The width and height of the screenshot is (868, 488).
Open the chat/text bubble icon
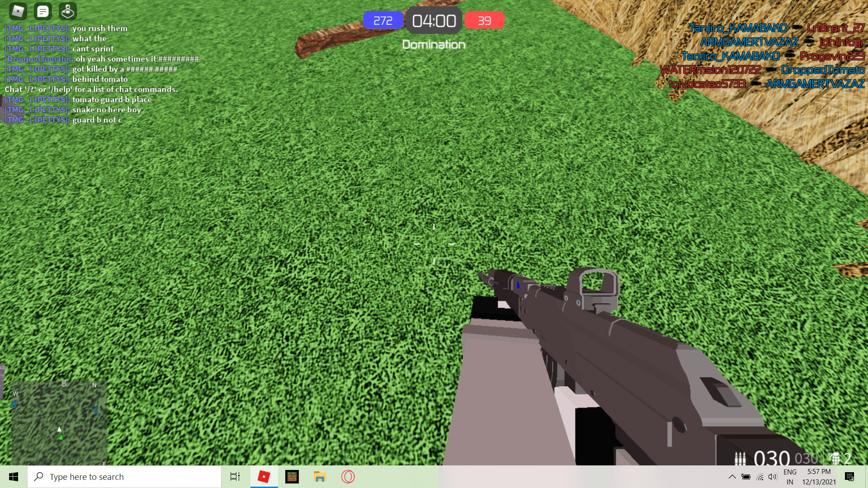[x=42, y=11]
